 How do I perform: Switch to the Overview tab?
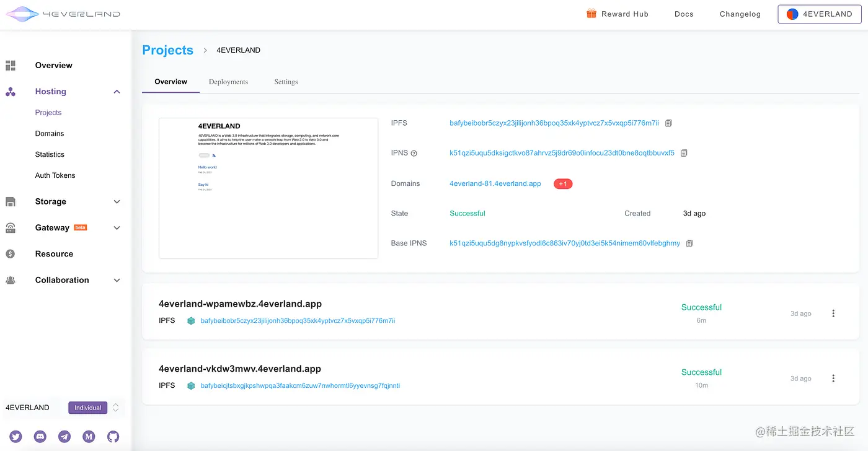coord(171,82)
